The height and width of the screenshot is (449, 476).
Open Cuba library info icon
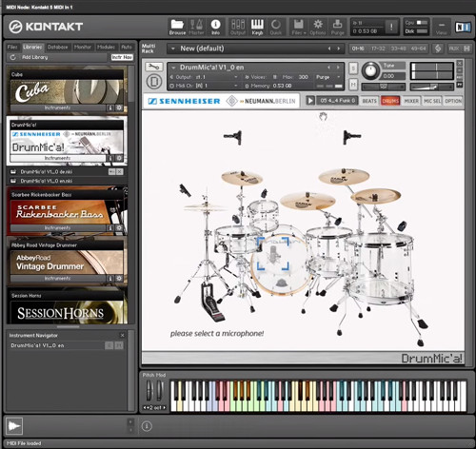[x=110, y=107]
